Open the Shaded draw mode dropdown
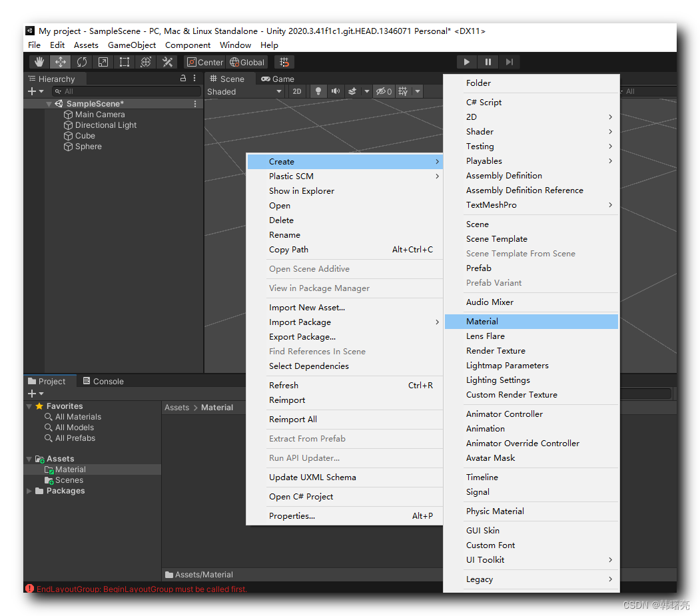 (x=244, y=91)
